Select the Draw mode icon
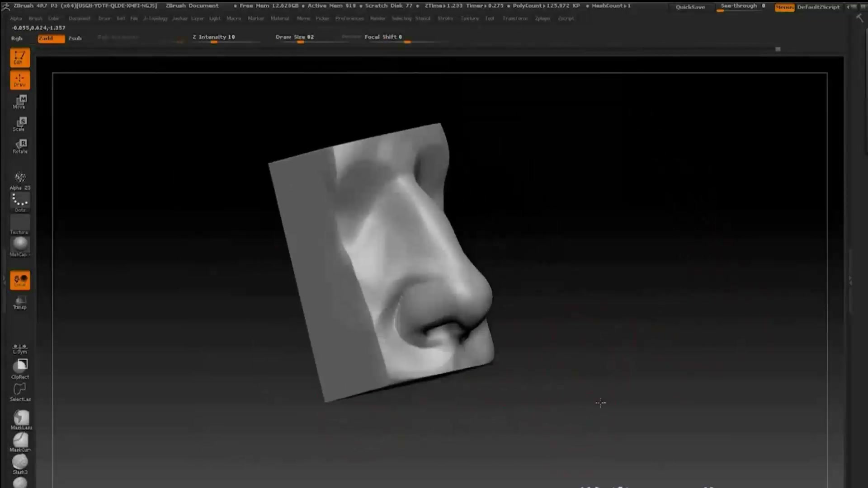868x488 pixels. (x=19, y=80)
